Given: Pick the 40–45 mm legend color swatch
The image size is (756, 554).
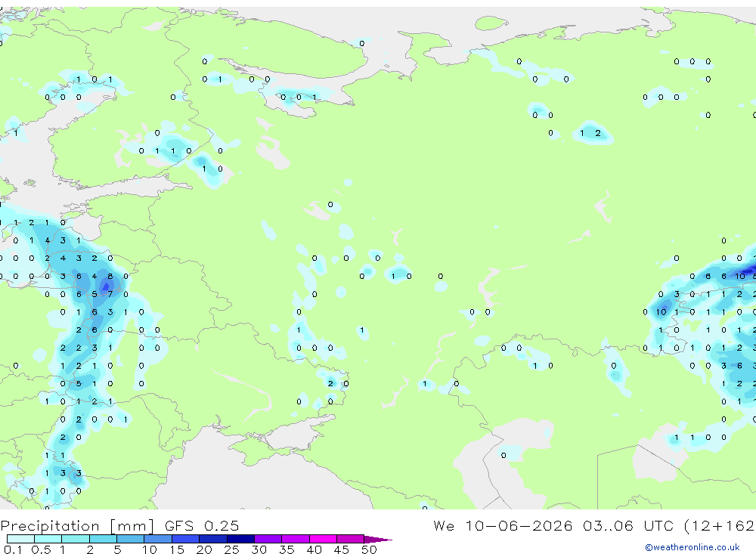Looking at the screenshot, I should coord(323,539).
